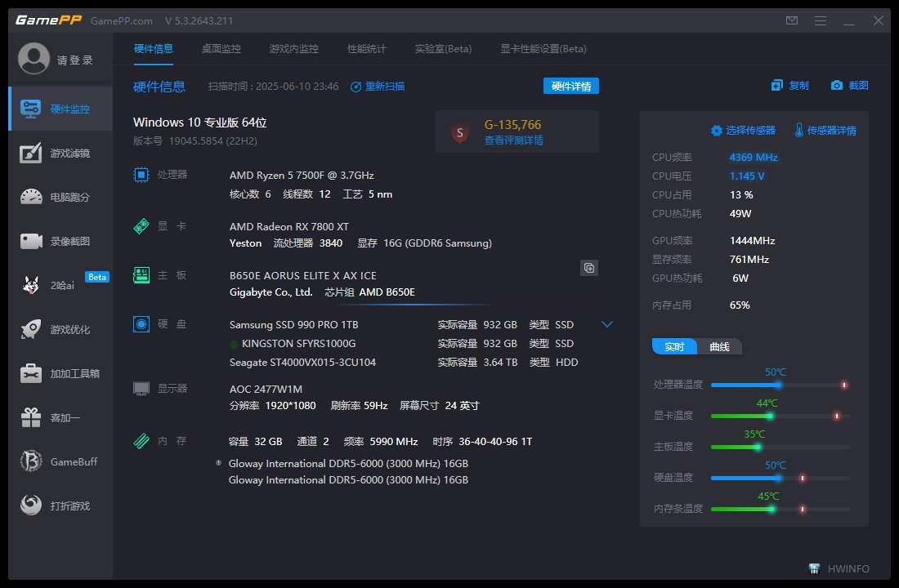Click the CPU电压 1.145 V value
899x588 pixels.
click(746, 176)
